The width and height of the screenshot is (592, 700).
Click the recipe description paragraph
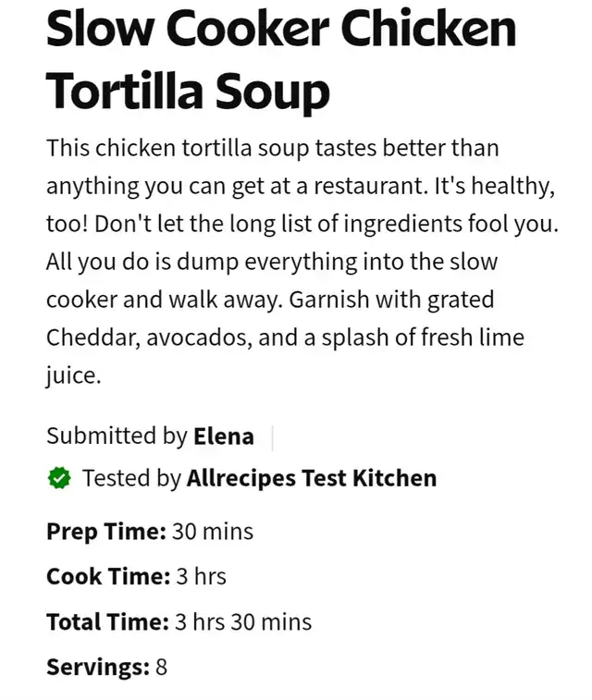(302, 261)
